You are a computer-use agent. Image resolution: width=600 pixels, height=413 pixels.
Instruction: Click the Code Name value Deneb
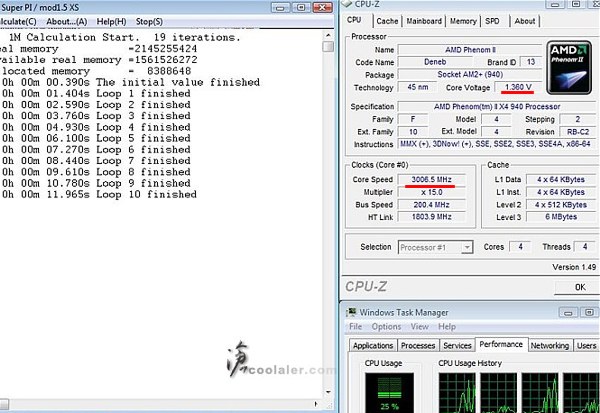(435, 62)
